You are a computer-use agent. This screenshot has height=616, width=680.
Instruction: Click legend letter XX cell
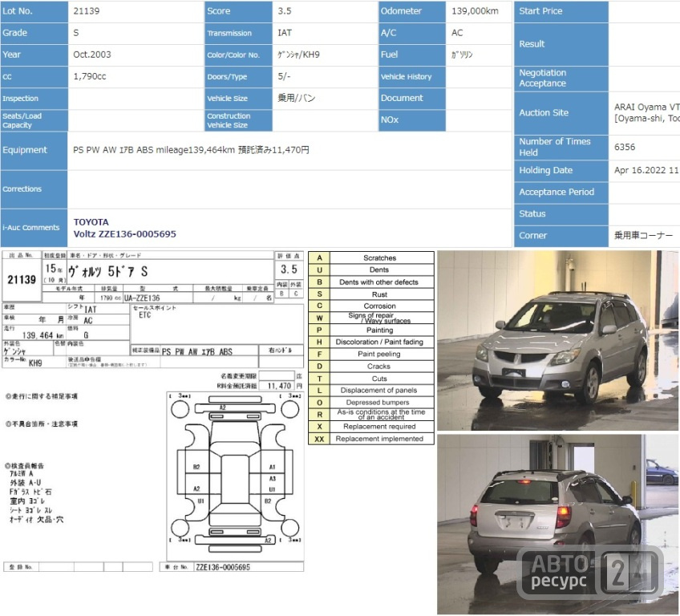[319, 439]
